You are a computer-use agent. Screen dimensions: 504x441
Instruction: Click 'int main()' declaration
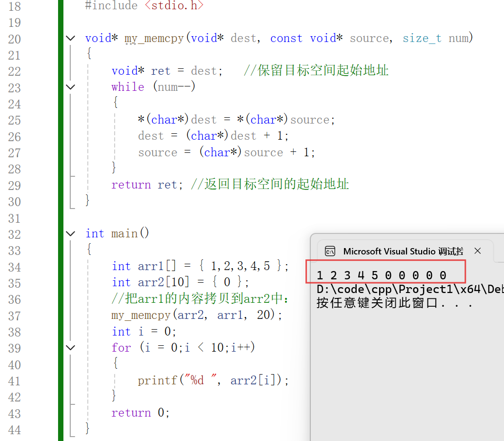point(117,233)
